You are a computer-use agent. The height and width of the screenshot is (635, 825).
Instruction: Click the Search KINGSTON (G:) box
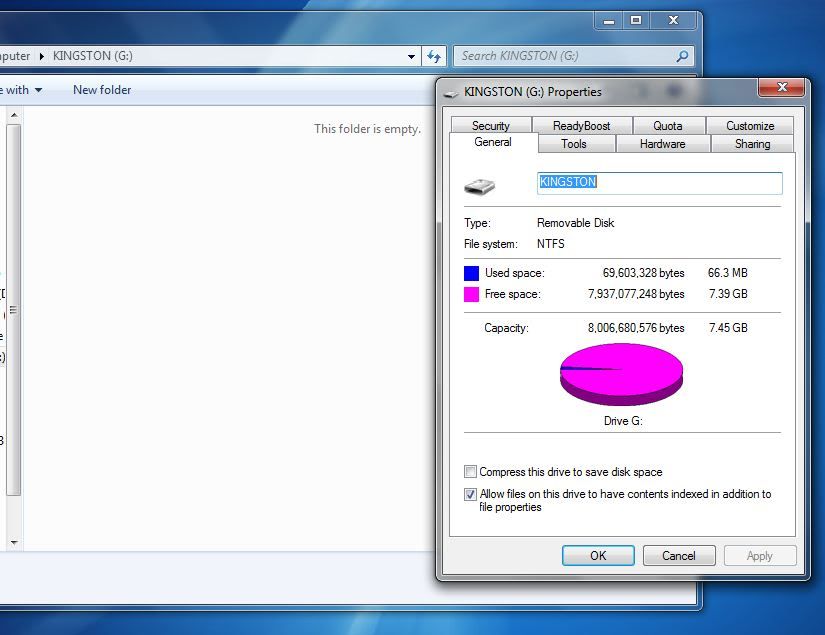[x=565, y=56]
